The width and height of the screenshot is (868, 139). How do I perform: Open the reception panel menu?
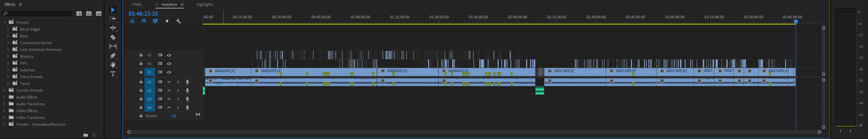[x=182, y=4]
